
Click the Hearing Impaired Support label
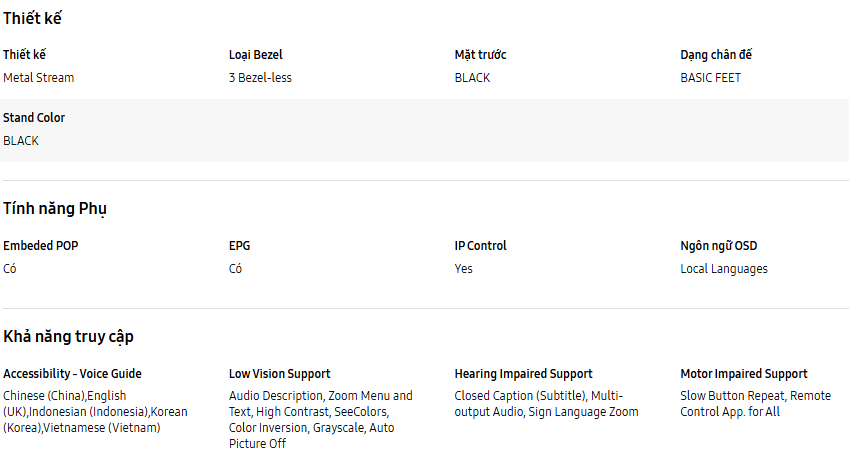523,374
